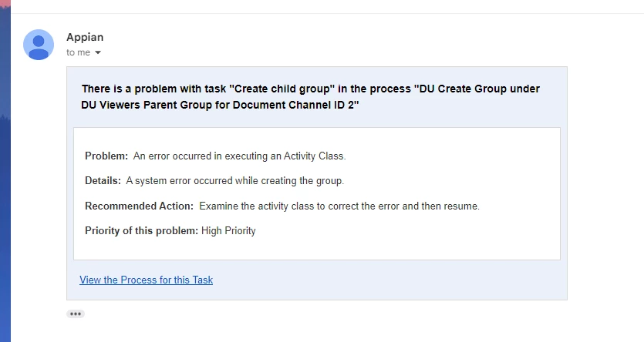This screenshot has width=644, height=342.
Task: Click "A system error occurred while creating the group" text
Action: 234,180
